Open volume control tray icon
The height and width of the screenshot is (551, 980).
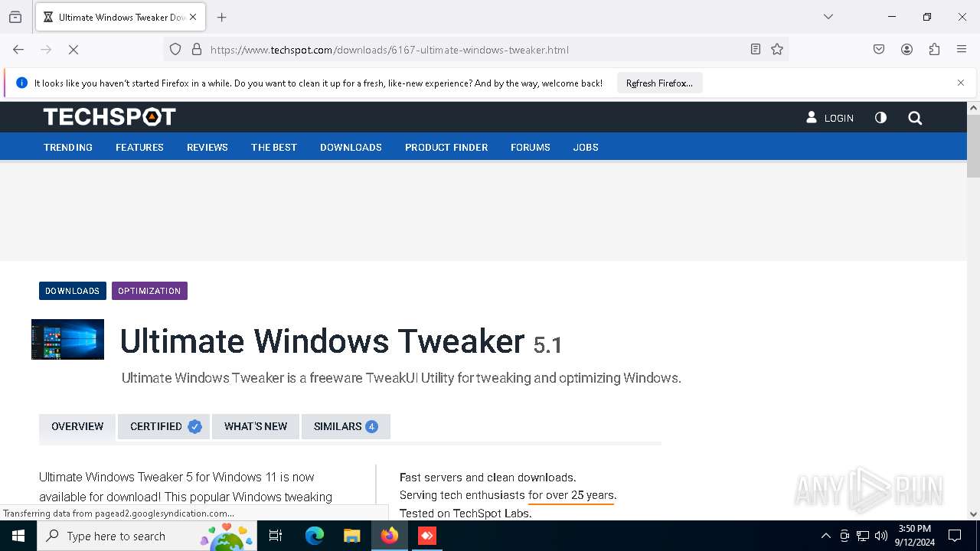click(881, 536)
